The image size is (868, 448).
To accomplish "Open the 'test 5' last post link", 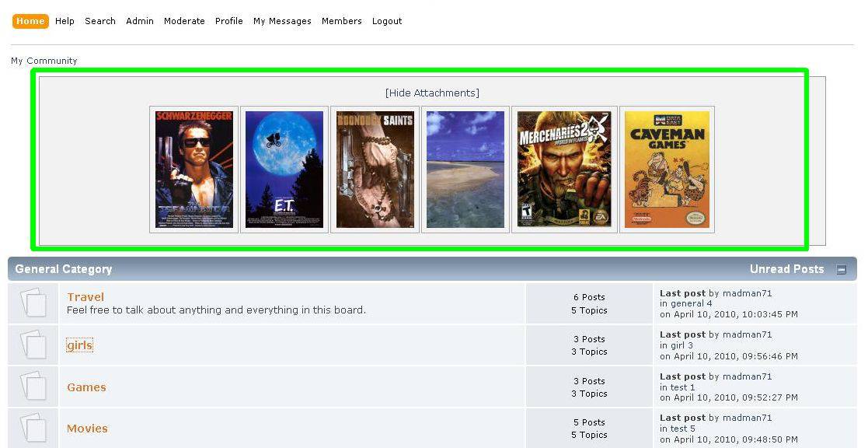I will pos(682,429).
